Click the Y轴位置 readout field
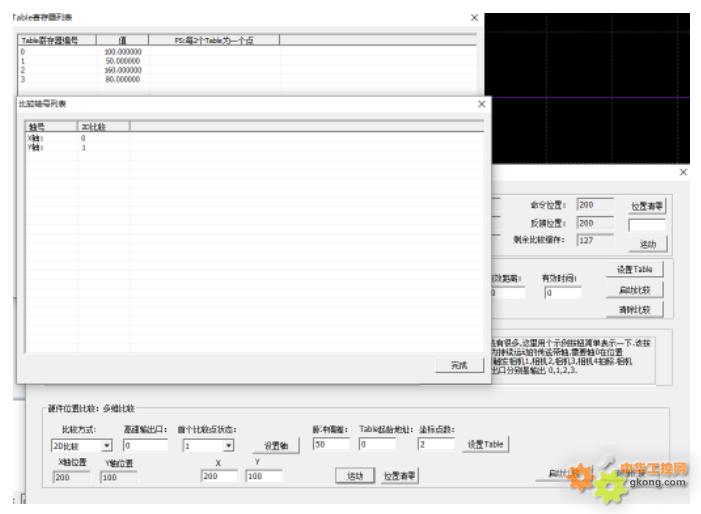The height and width of the screenshot is (514, 701). coord(118,477)
